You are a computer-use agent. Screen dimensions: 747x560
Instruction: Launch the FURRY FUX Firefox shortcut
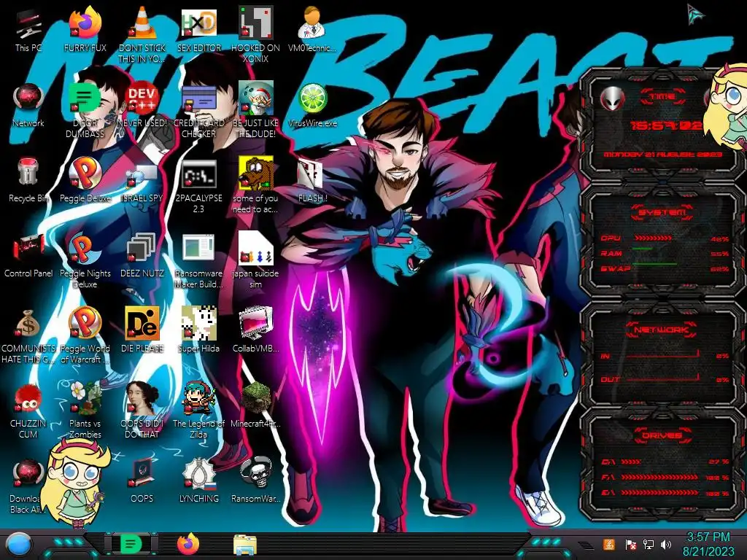click(x=85, y=29)
